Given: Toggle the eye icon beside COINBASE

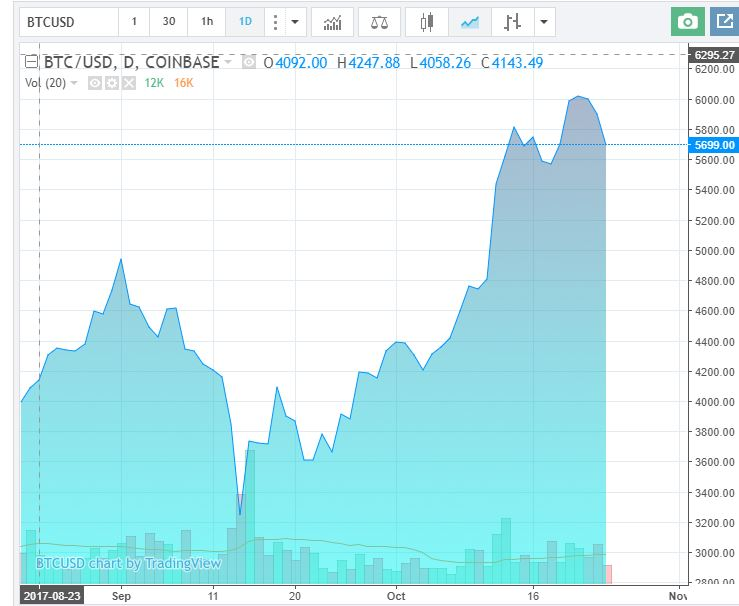Looking at the screenshot, I should tap(249, 62).
